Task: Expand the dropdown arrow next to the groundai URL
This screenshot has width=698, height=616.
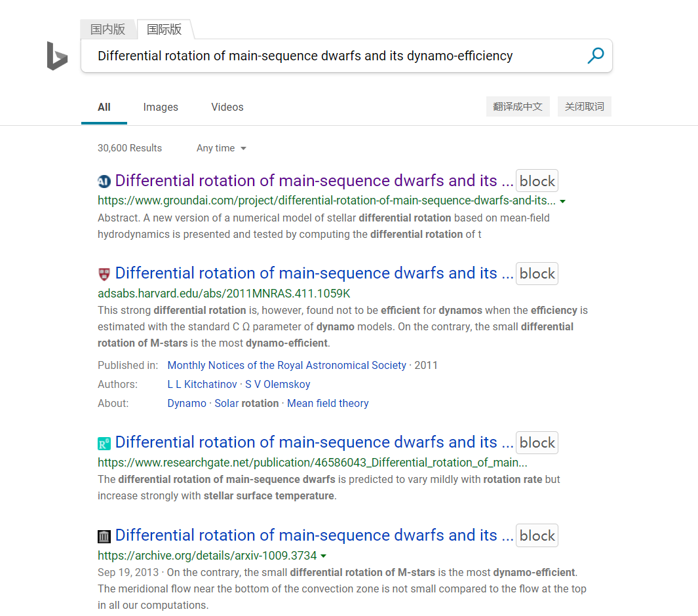Action: 562,201
